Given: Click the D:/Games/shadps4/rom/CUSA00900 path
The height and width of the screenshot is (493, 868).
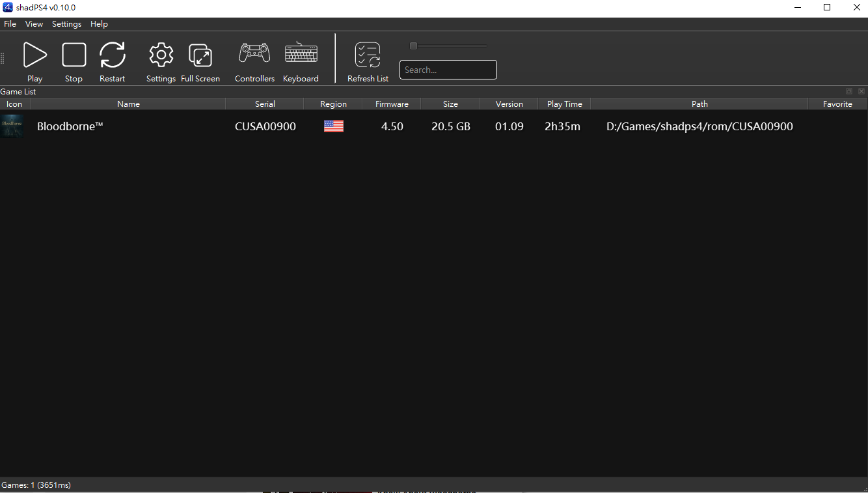Looking at the screenshot, I should tap(699, 126).
